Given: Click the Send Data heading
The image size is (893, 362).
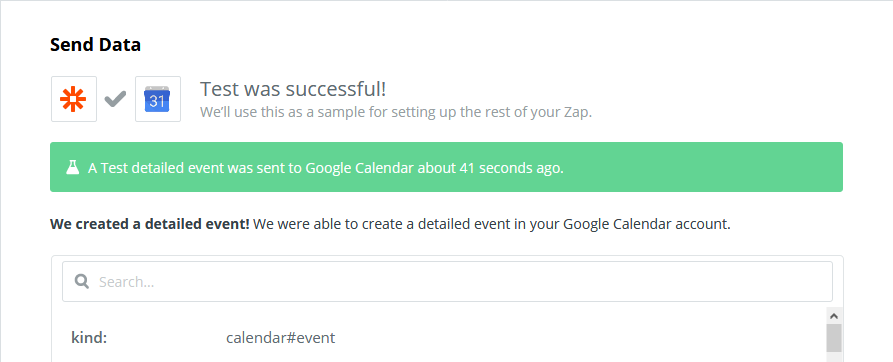Looking at the screenshot, I should click(96, 44).
